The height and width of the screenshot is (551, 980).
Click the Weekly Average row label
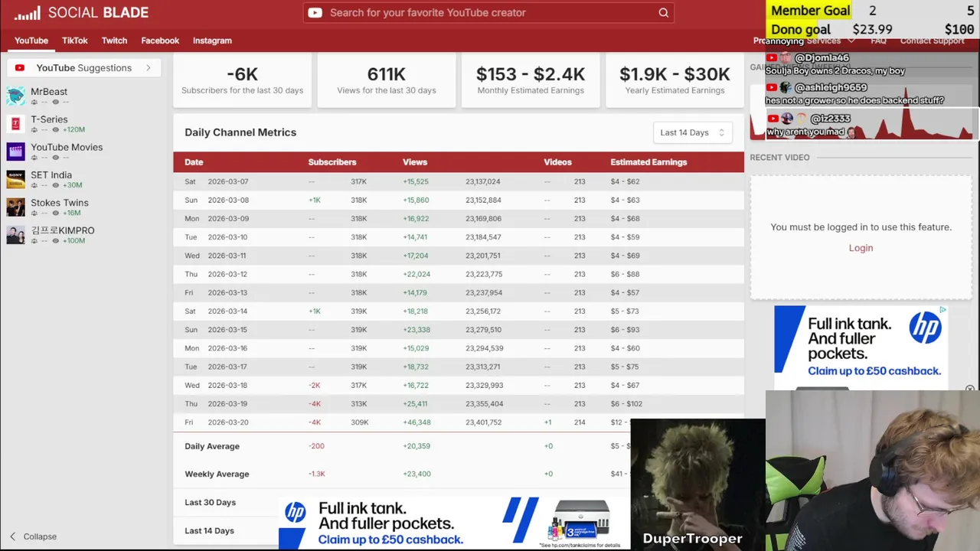point(217,474)
